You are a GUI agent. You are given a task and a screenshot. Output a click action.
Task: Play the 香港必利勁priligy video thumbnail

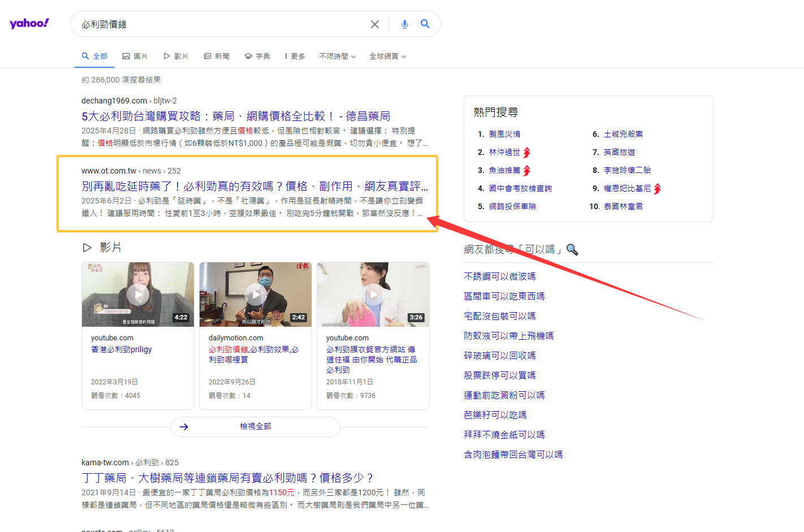point(138,295)
